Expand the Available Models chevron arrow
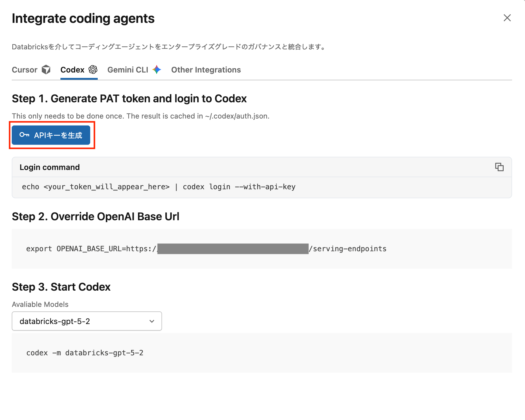Viewport: 525px width, 420px height. click(152, 321)
